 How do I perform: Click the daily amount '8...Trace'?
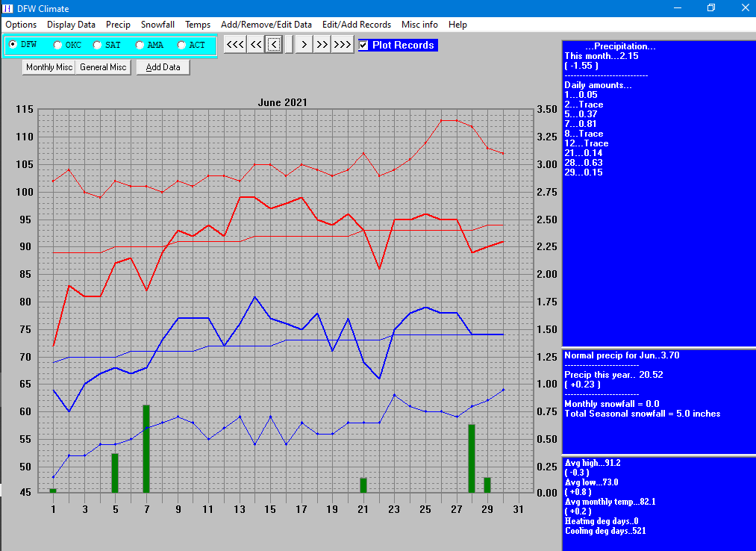584,134
